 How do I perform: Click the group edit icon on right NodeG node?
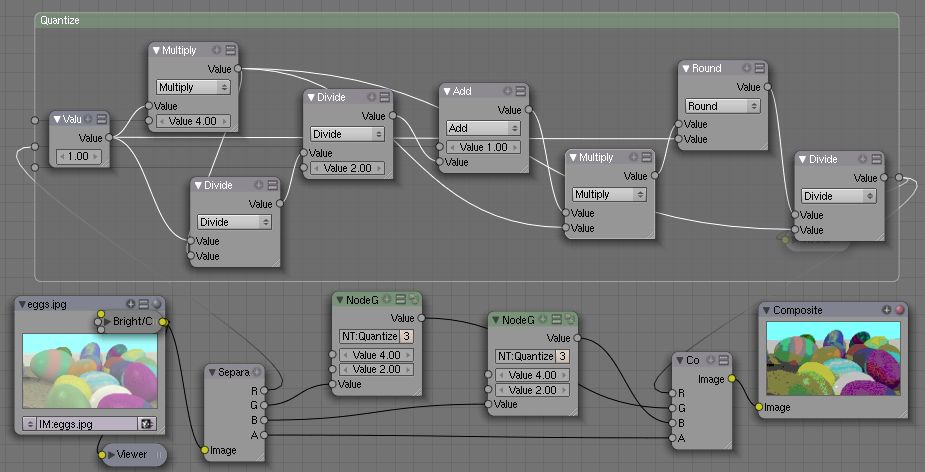[x=569, y=320]
